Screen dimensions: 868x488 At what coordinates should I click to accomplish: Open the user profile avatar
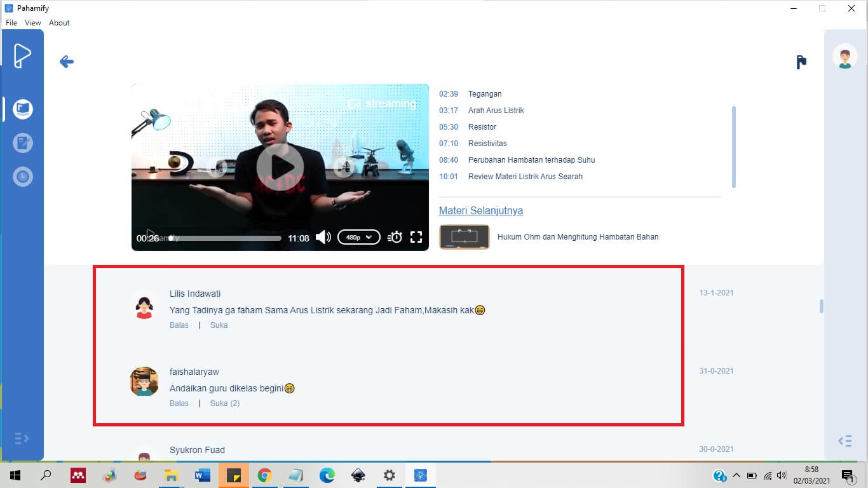click(x=845, y=57)
